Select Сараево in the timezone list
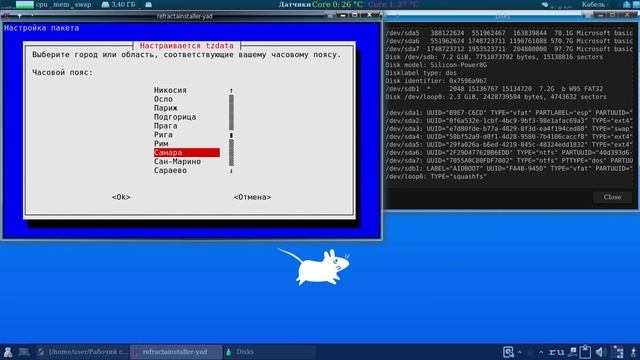The image size is (640, 360). [x=170, y=171]
